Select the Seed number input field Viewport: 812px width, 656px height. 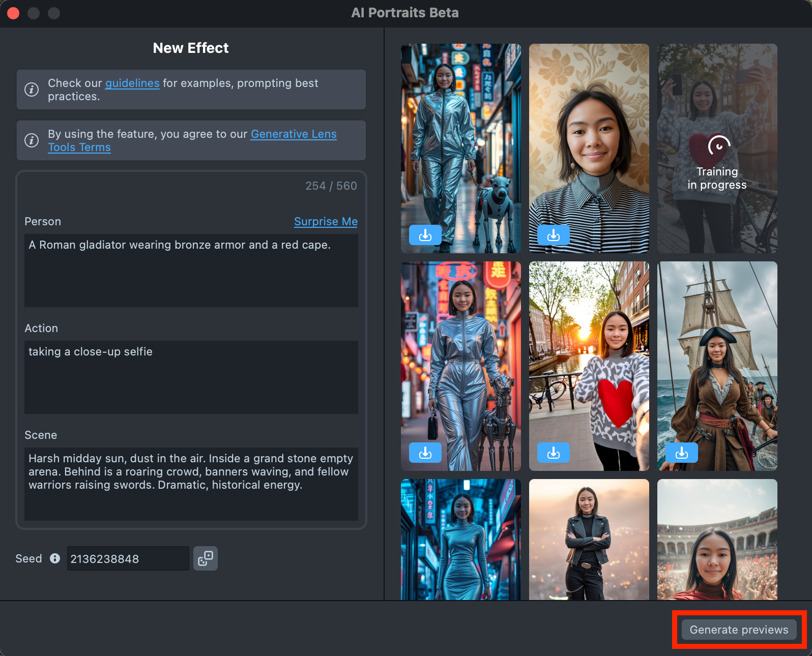pyautogui.click(x=128, y=558)
